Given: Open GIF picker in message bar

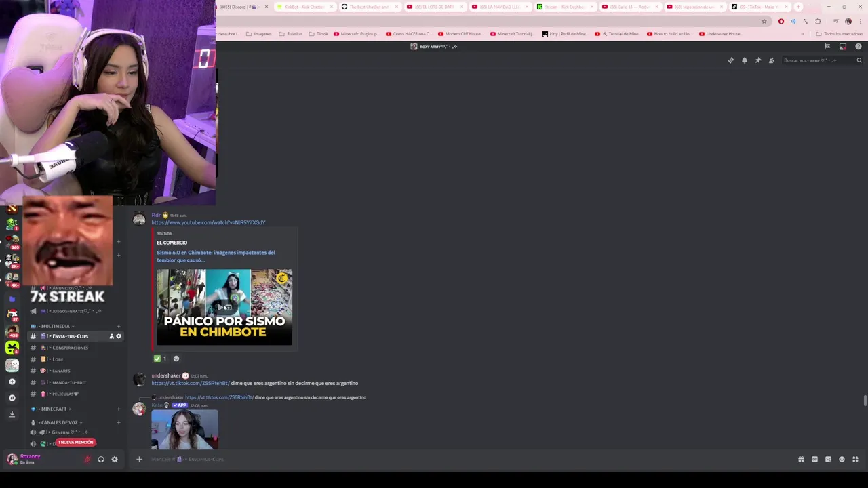Looking at the screenshot, I should (814, 459).
